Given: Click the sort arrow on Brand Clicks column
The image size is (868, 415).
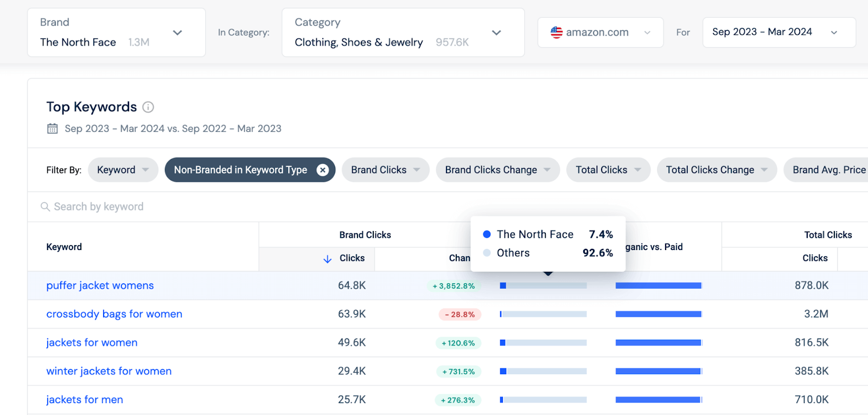Looking at the screenshot, I should pos(327,259).
